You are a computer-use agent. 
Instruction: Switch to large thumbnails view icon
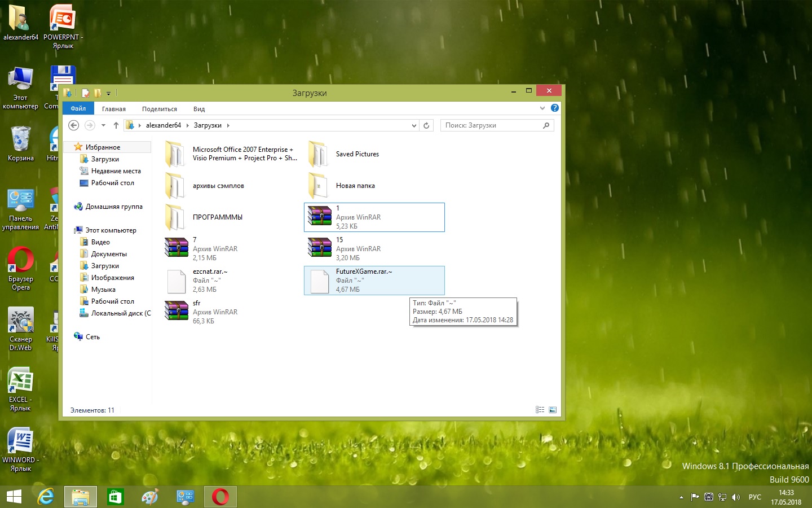click(x=553, y=410)
